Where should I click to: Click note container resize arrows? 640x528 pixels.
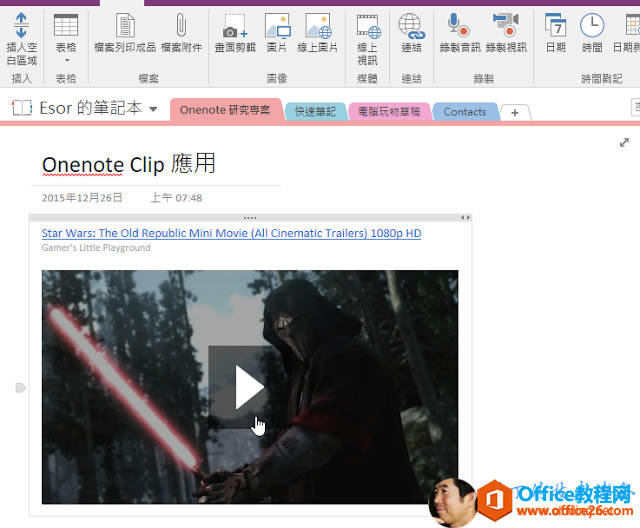[465, 218]
